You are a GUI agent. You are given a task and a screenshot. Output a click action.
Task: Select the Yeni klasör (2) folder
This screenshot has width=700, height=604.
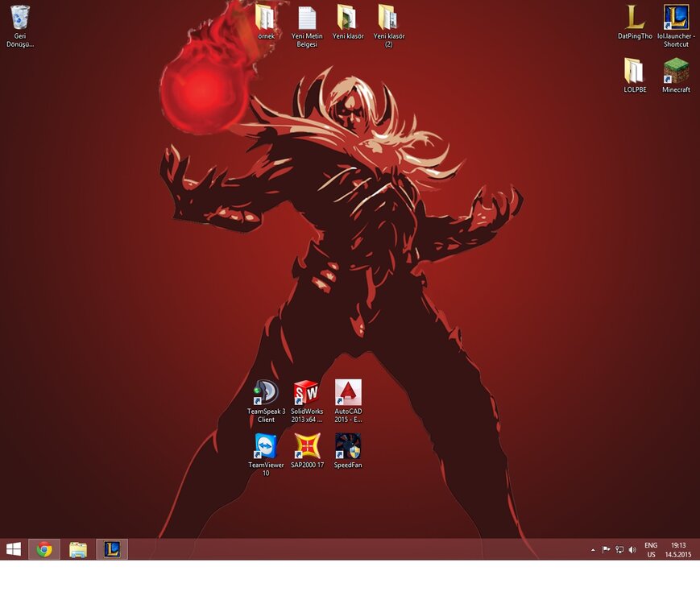(387, 18)
